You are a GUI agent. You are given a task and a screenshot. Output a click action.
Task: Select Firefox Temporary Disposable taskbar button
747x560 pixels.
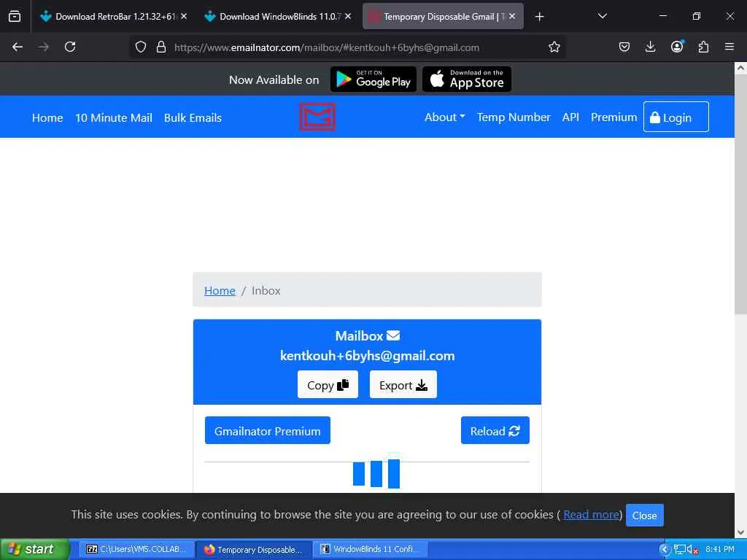(x=254, y=549)
